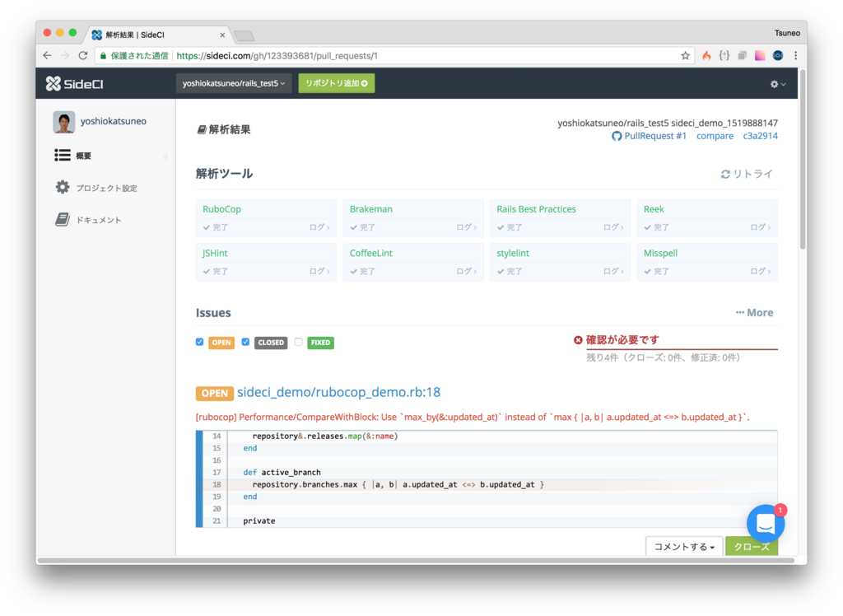This screenshot has height=616, width=843.
Task: Click the Tsuneo profile name in Chrome
Action: [x=787, y=34]
